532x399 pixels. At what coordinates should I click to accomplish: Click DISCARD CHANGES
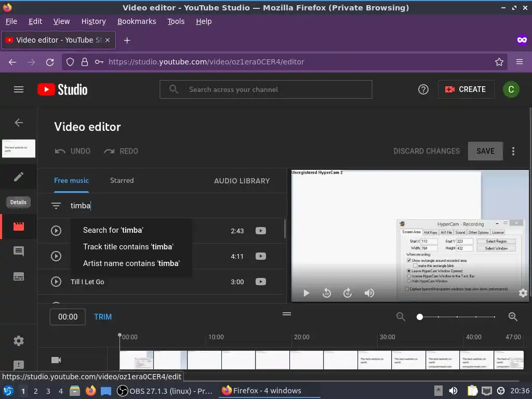point(427,151)
